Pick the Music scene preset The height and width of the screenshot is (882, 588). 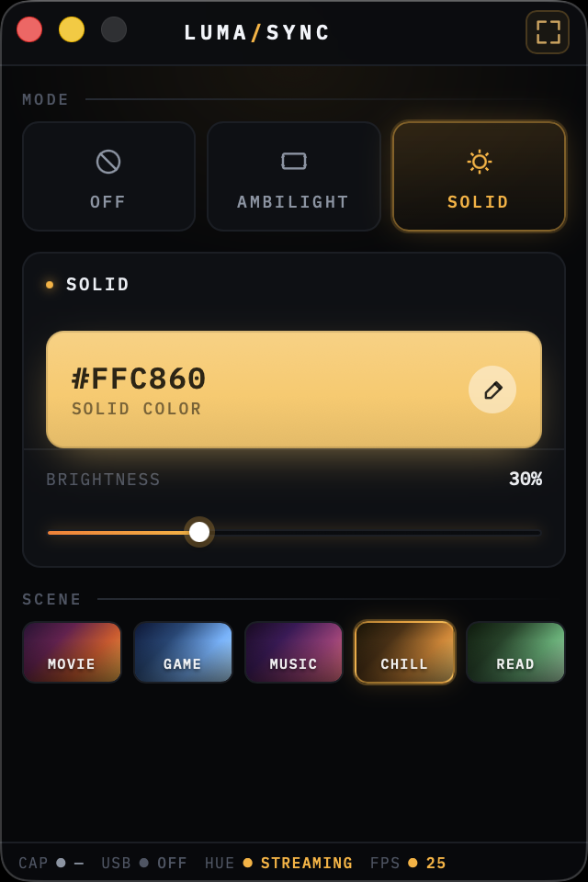point(294,652)
